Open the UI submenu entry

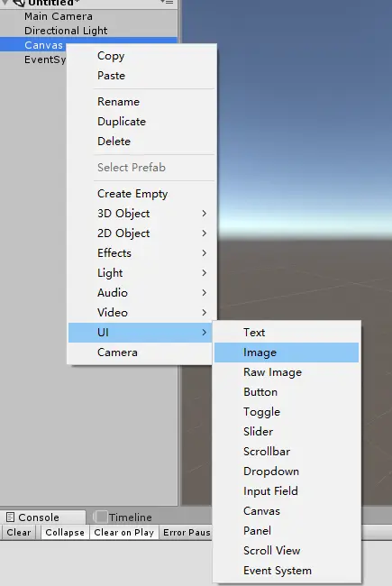pos(141,333)
